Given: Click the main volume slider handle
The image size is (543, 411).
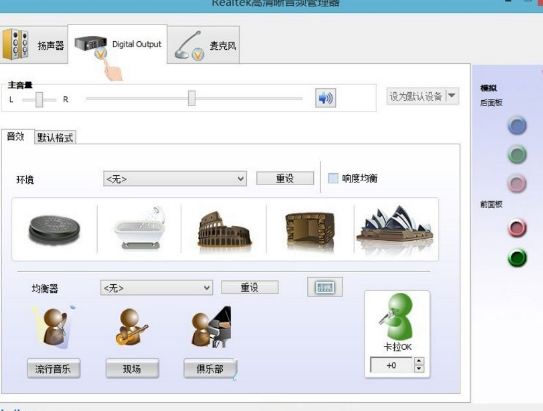Looking at the screenshot, I should click(192, 98).
